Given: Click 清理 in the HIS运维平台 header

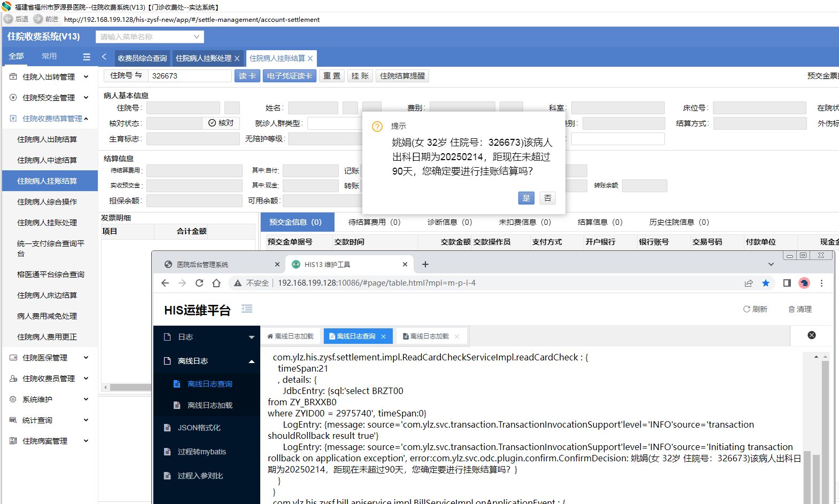Looking at the screenshot, I should pos(800,309).
